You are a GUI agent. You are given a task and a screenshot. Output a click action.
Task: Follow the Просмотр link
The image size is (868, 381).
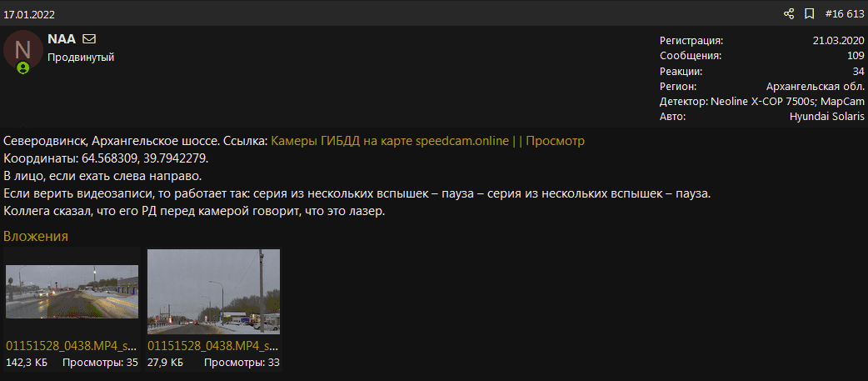point(556,141)
